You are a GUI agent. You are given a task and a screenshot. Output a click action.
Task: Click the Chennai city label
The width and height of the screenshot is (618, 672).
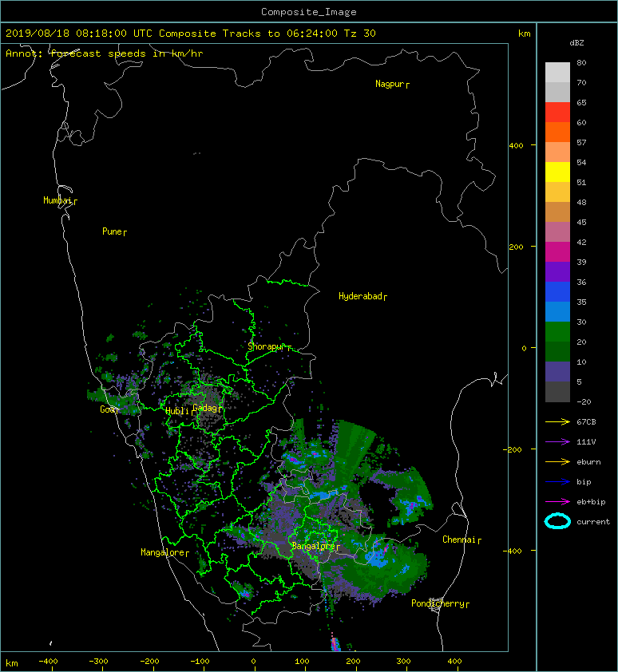[459, 540]
